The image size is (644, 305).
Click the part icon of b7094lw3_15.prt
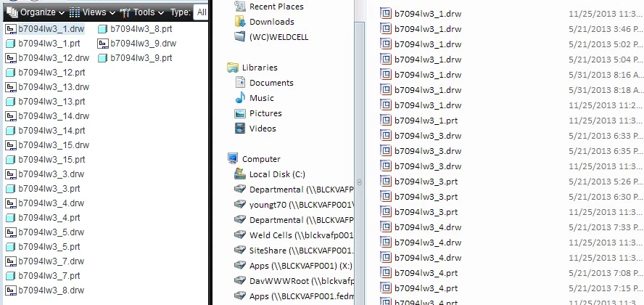[x=11, y=160]
